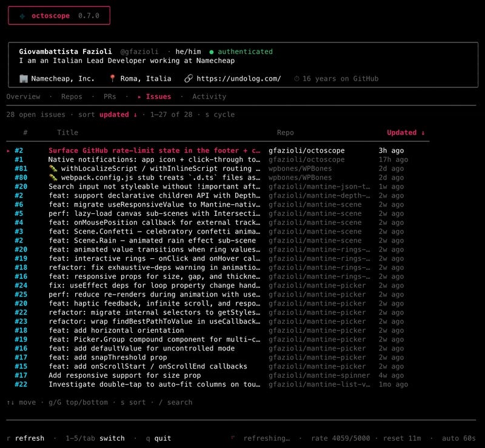Click the octoscope logo icon
485x448 pixels.
(22, 16)
